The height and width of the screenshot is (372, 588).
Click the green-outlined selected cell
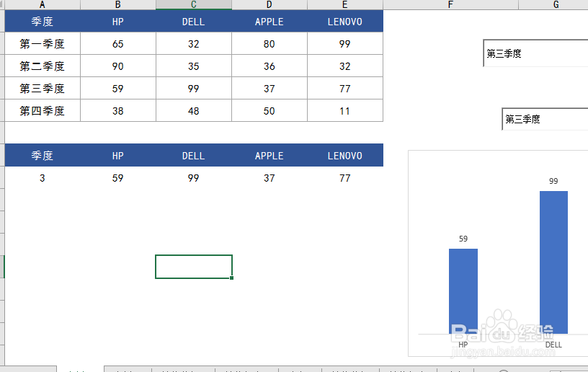pyautogui.click(x=194, y=267)
